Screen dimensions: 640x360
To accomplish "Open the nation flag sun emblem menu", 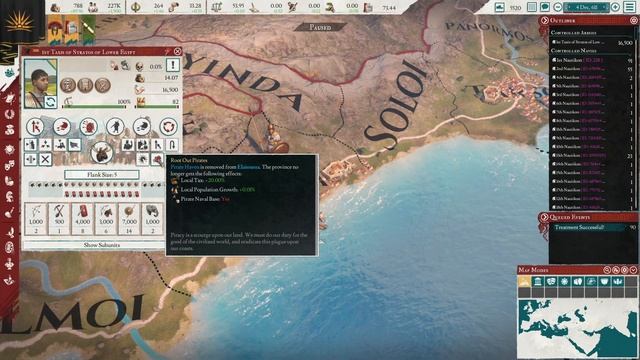I will (19, 21).
